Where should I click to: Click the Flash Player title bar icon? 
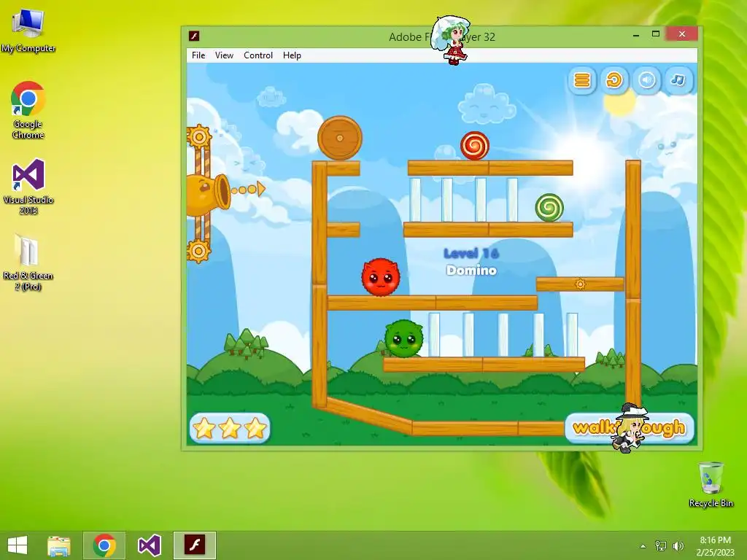pos(194,36)
